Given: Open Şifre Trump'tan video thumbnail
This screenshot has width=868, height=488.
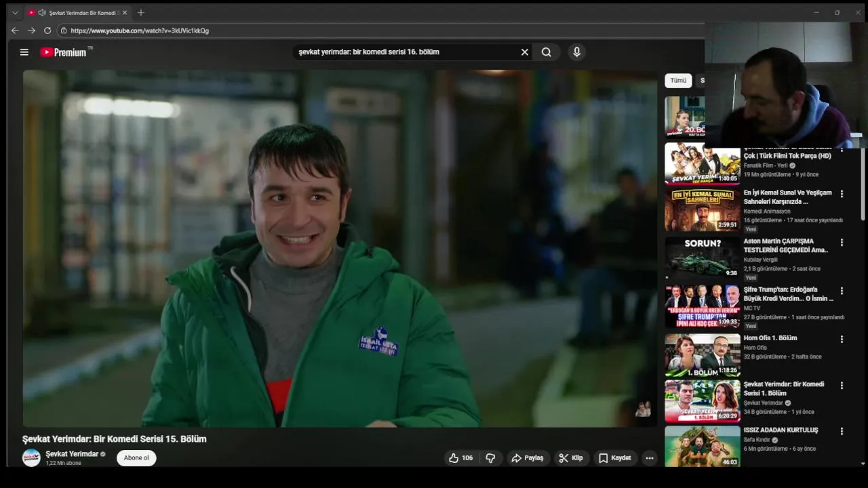Looking at the screenshot, I should point(703,306).
